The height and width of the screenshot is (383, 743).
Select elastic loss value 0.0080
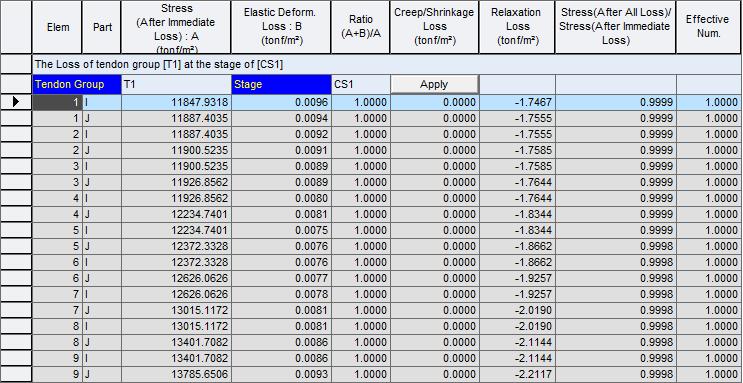point(281,198)
